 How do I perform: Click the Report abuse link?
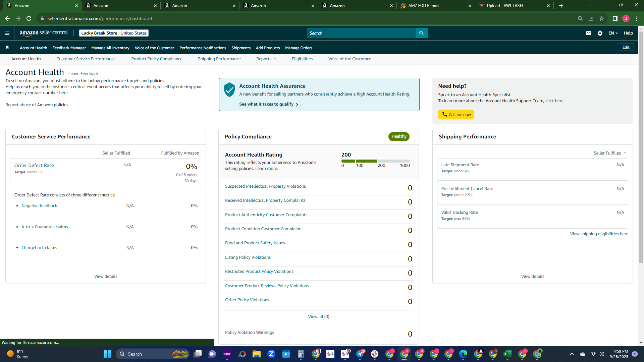point(18,105)
